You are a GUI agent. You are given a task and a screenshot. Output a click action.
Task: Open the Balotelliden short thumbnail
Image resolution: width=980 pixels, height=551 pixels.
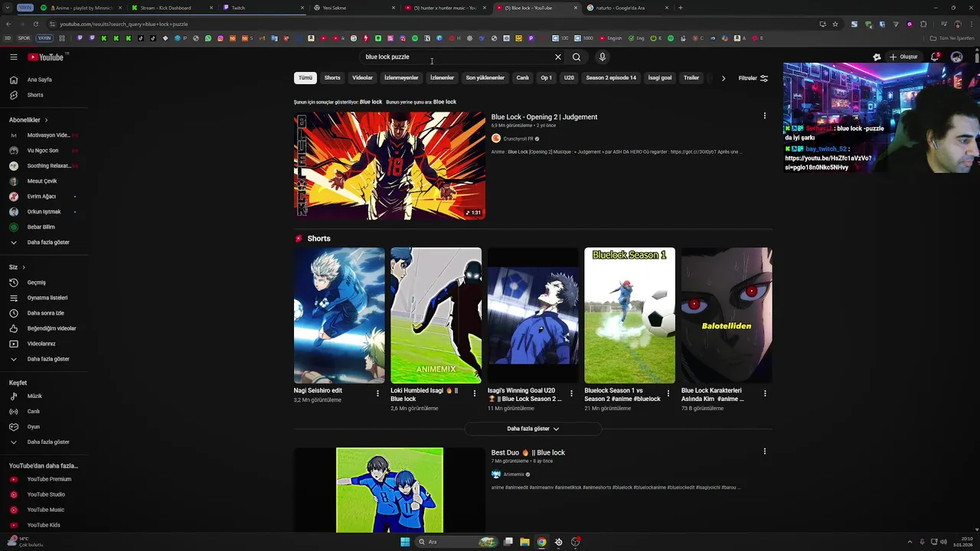pyautogui.click(x=727, y=315)
